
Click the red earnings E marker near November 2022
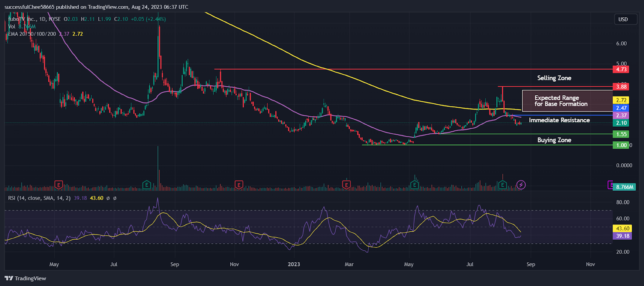click(239, 185)
